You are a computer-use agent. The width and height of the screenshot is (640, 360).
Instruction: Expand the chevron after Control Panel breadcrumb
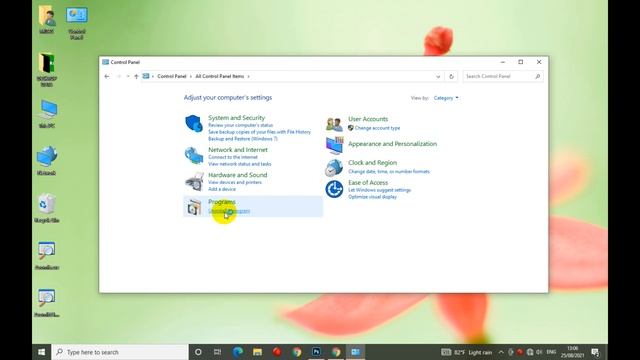[191, 76]
